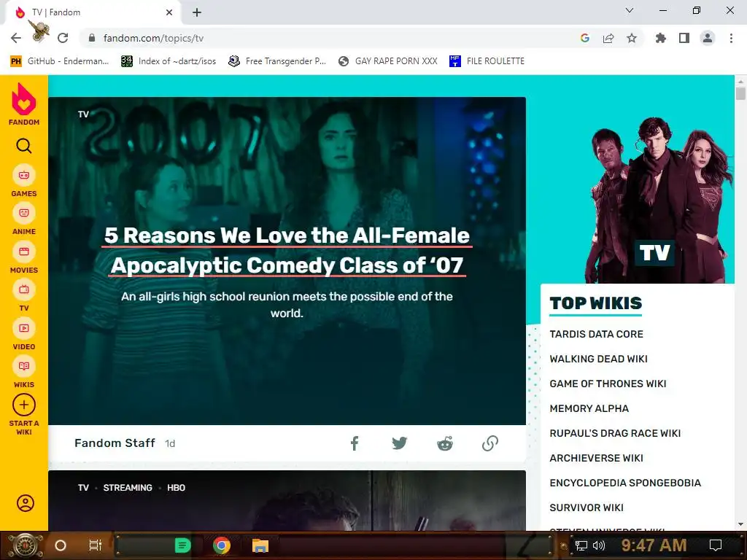Open the Video category icon
The height and width of the screenshot is (560, 747).
point(24,328)
